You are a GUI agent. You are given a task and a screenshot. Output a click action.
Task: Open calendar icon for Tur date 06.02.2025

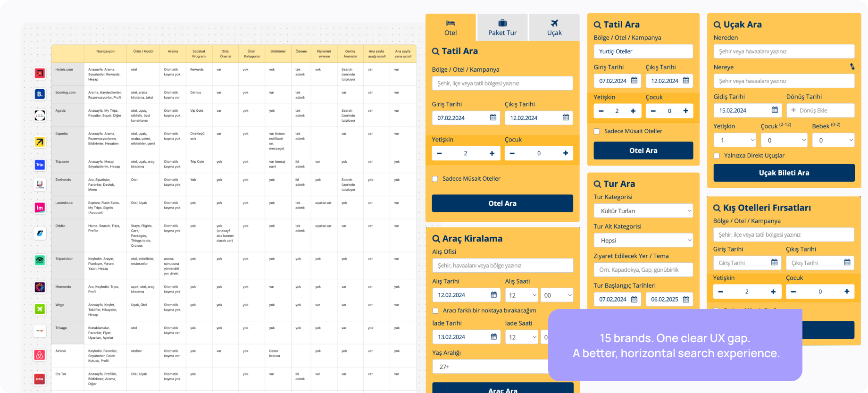tap(686, 299)
